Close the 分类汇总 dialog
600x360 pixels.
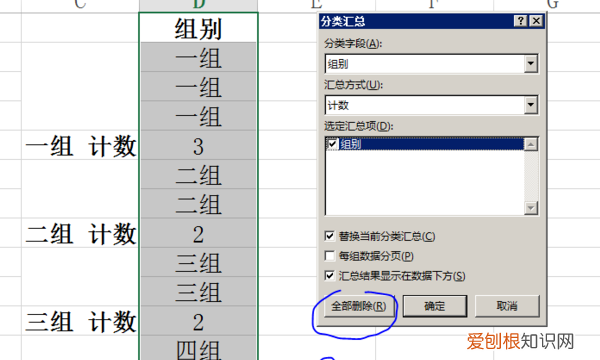(536, 21)
